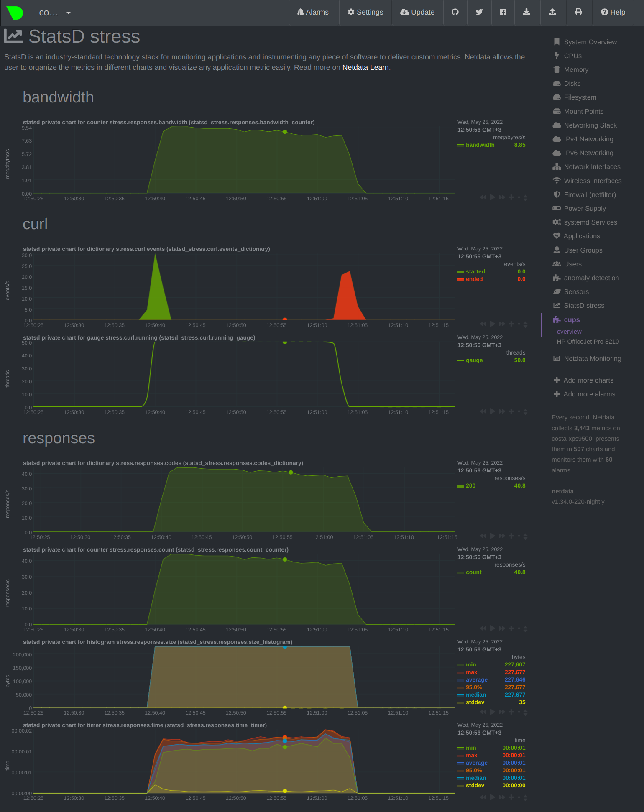This screenshot has height=812, width=644.
Task: Click play button under curl events chart
Action: click(x=492, y=324)
